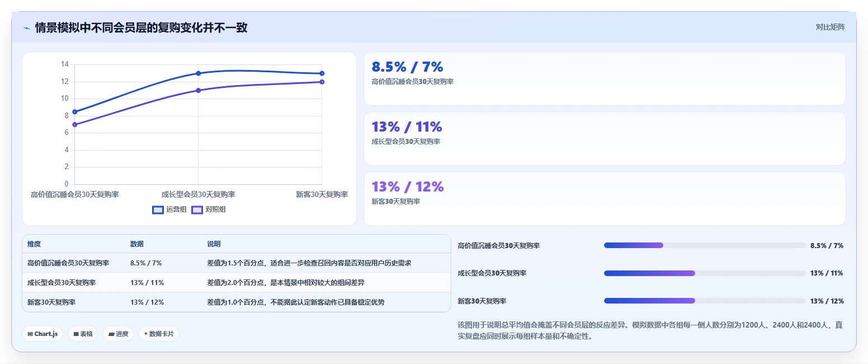This screenshot has height=364, width=868.
Task: Click the 高价值沉睡会员30天复购率 progress bar
Action: click(x=705, y=245)
